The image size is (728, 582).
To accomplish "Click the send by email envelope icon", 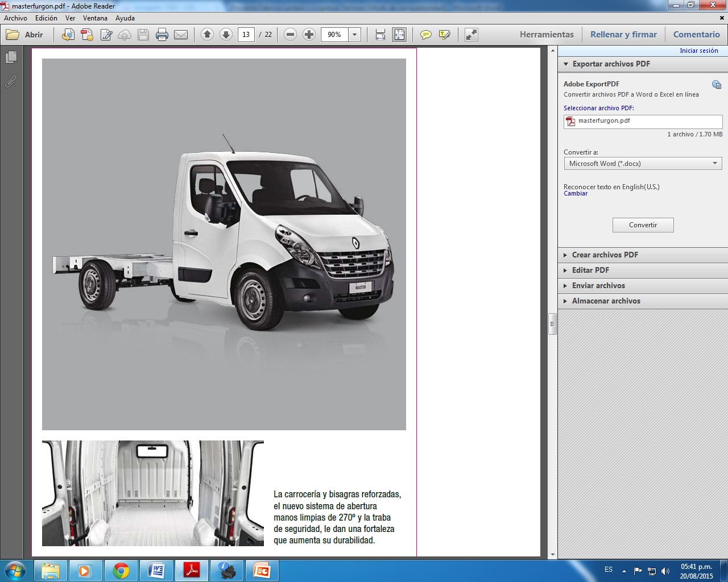I will tap(181, 35).
